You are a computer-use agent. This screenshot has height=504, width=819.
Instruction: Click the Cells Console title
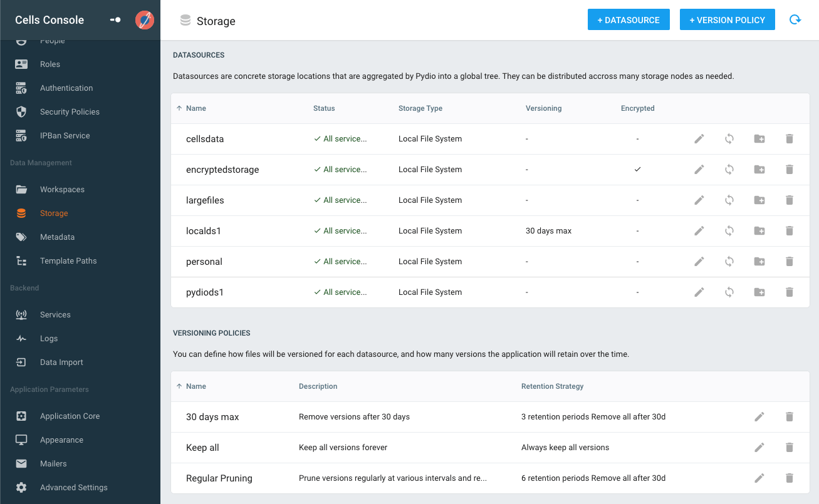pyautogui.click(x=50, y=20)
